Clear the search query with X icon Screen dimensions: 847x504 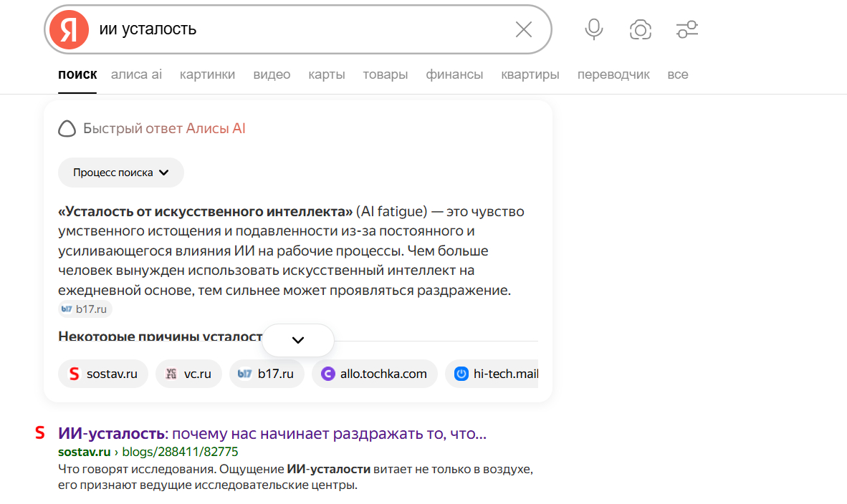[x=524, y=29]
